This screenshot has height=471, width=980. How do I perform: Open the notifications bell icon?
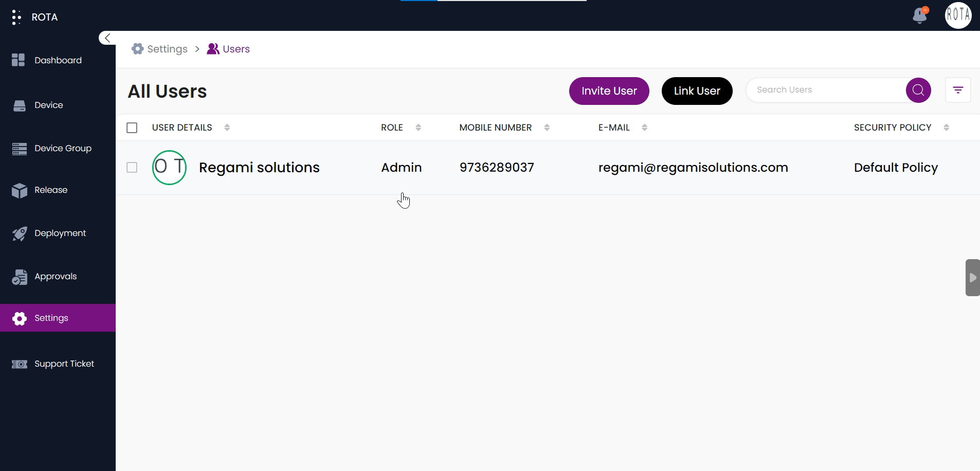coord(920,15)
